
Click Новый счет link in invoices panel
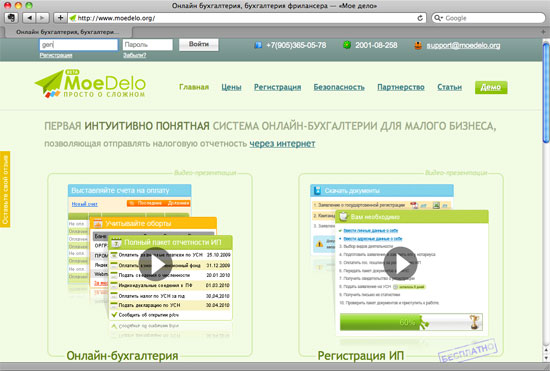point(85,204)
